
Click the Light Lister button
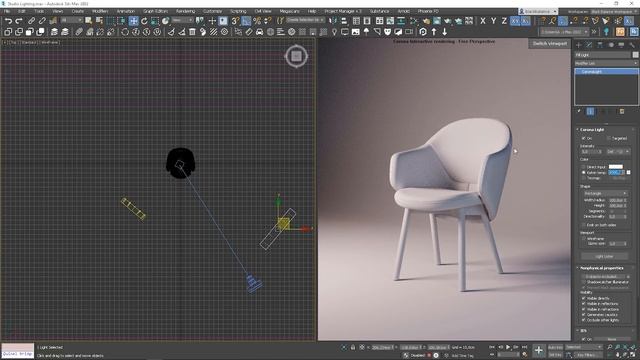[x=604, y=256]
